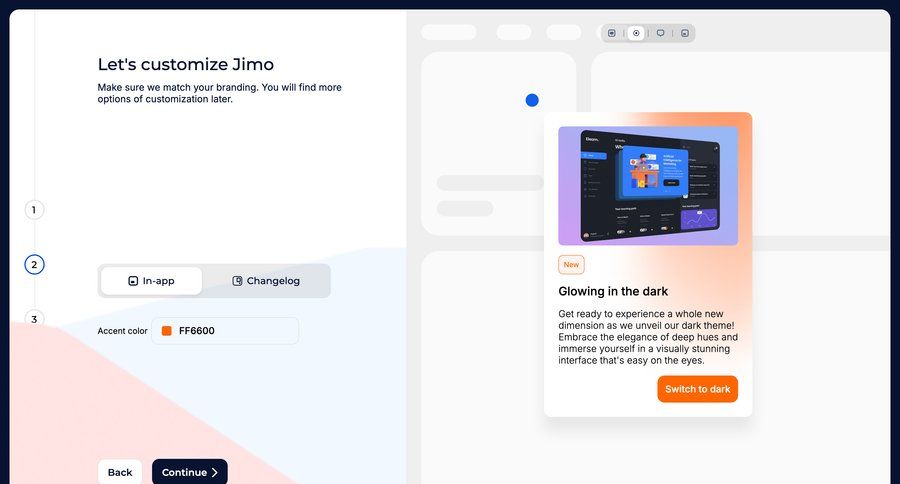
Task: Click the Switch to dark button
Action: click(x=697, y=389)
